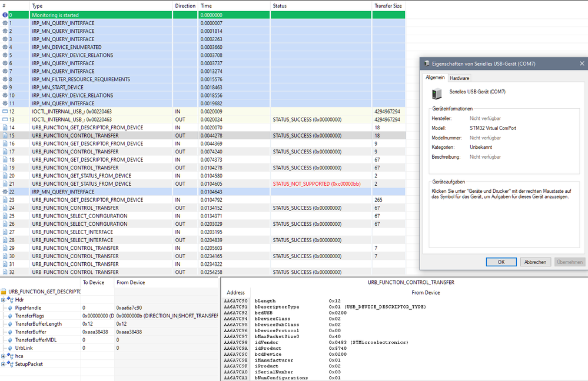This screenshot has width=588, height=381.
Task: Sort by the Transfer Size column header
Action: (x=388, y=6)
